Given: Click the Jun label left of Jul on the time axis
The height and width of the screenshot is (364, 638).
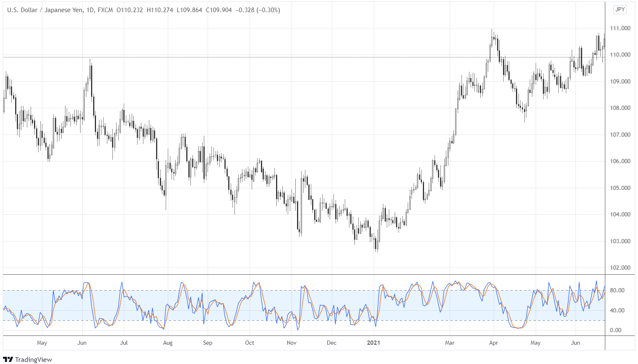Looking at the screenshot, I should 82,343.
